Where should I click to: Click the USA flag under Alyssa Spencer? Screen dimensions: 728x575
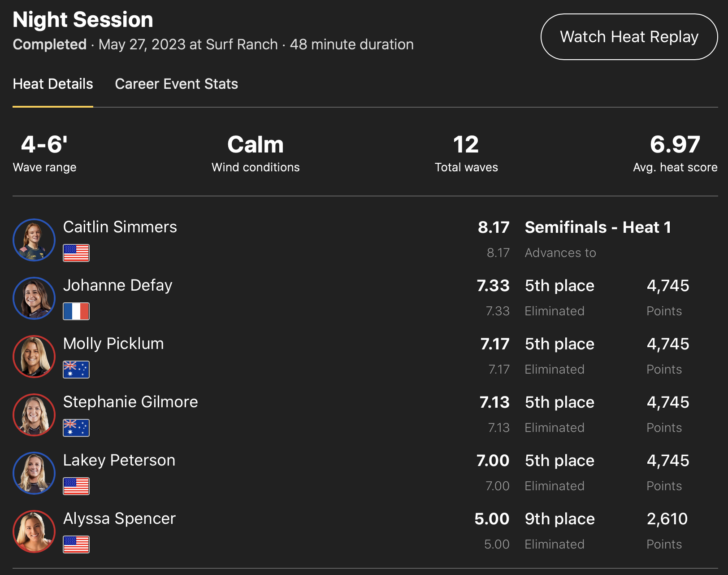click(x=76, y=545)
